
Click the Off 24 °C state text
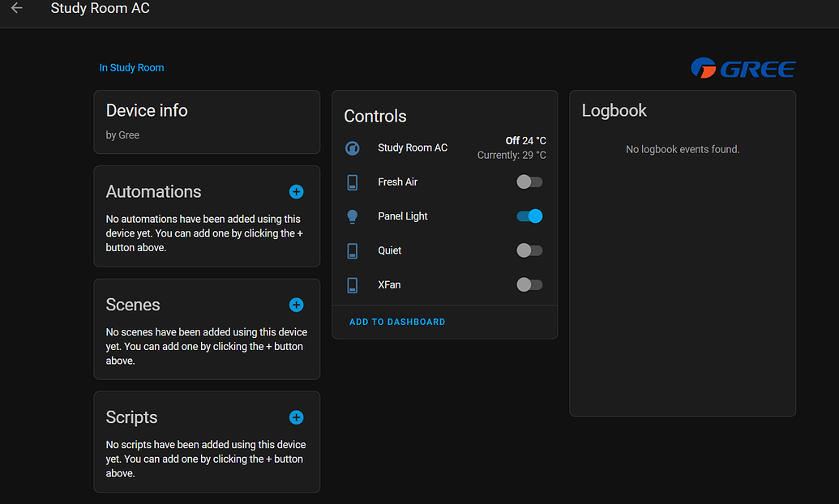[x=525, y=141]
